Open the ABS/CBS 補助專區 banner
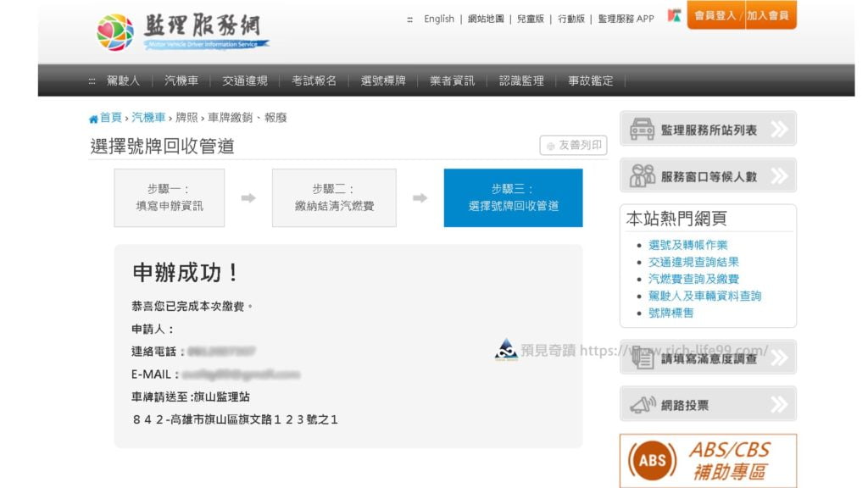Image resolution: width=868 pixels, height=488 pixels. 708,460
